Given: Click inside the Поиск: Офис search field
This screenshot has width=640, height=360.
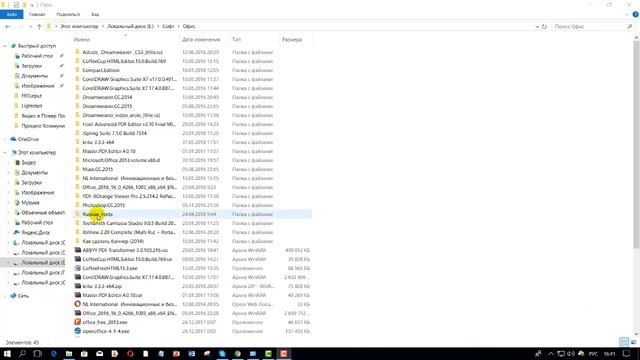Looking at the screenshot, I should pyautogui.click(x=588, y=27).
